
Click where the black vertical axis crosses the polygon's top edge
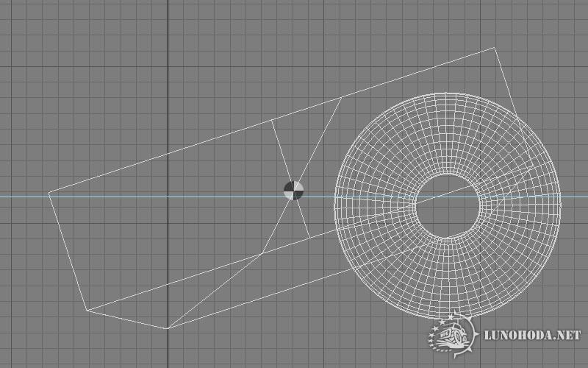click(x=168, y=153)
